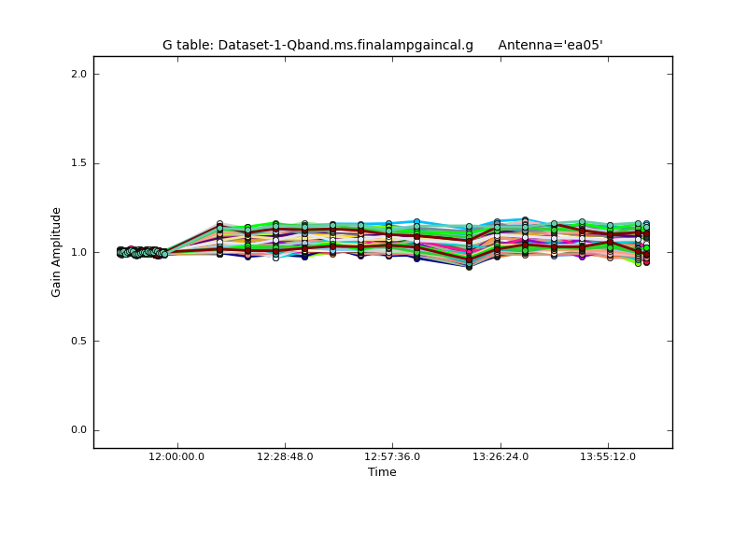Image resolution: width=747 pixels, height=560 pixels.
Task: Select the Gain Amplitude y-axis label
Action: pos(56,252)
